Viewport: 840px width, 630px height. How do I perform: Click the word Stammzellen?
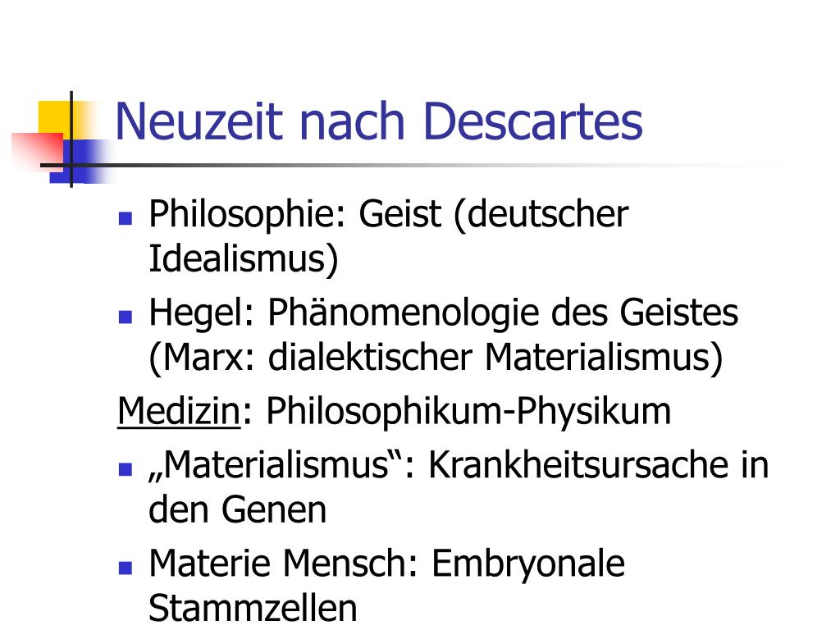(x=253, y=608)
